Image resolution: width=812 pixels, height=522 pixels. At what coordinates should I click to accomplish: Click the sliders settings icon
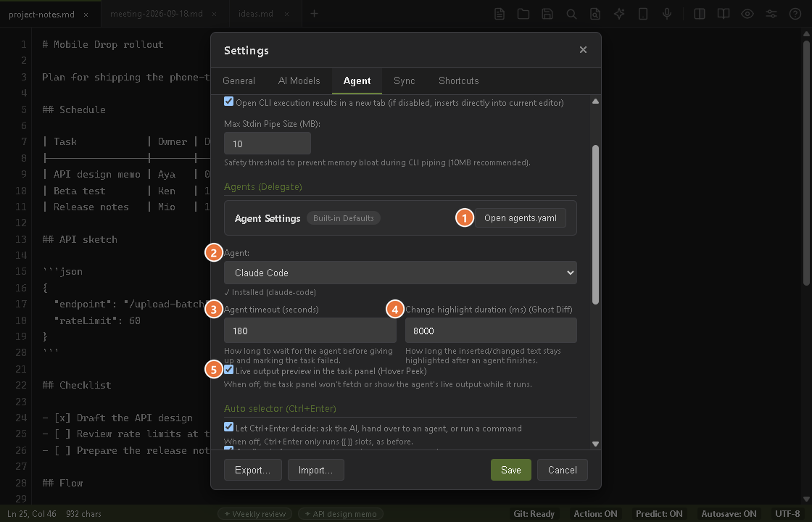[771, 14]
